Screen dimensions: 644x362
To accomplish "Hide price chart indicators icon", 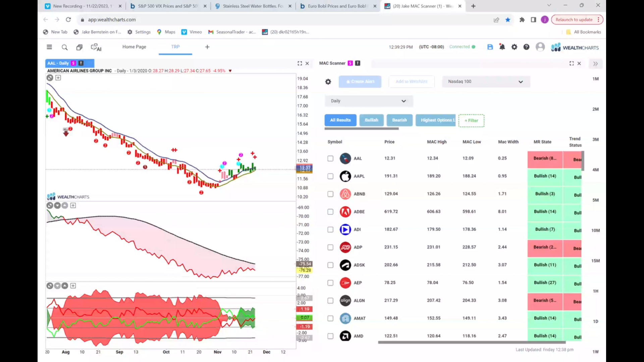I will coord(50,78).
